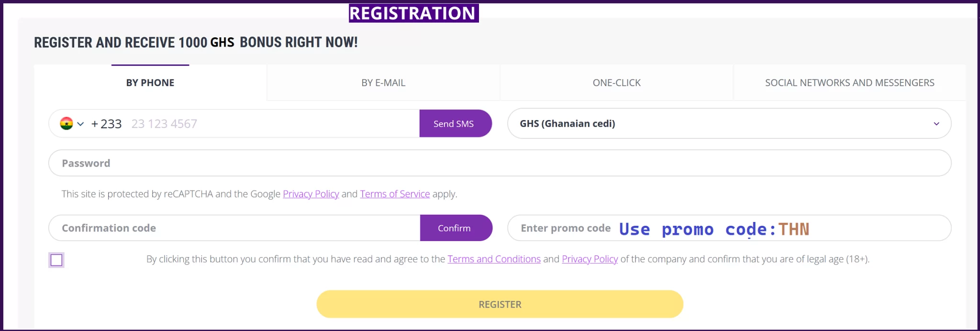Focus the Confirmation code field
This screenshot has width=980, height=331.
234,228
